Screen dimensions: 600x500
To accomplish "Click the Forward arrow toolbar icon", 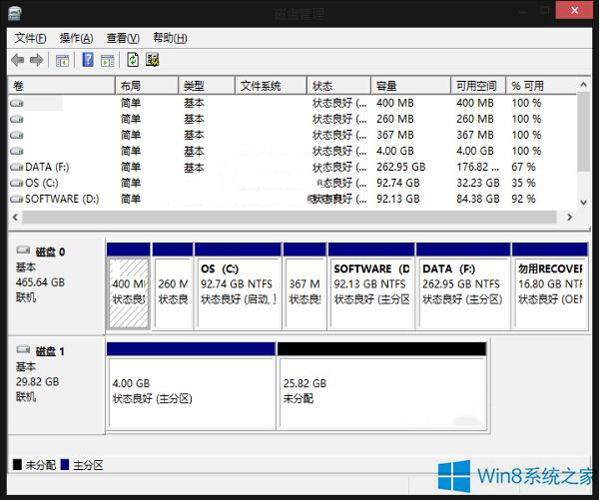I will point(37,60).
